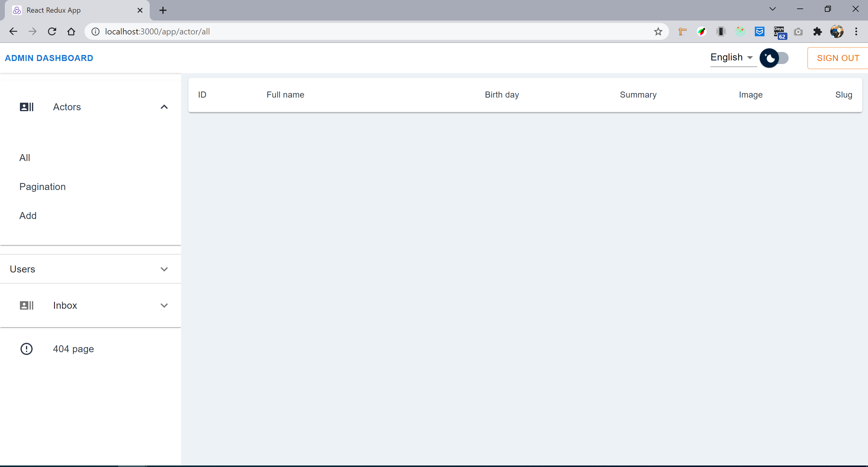
Task: Click the ADMIN DASHBOARD title link
Action: point(49,58)
